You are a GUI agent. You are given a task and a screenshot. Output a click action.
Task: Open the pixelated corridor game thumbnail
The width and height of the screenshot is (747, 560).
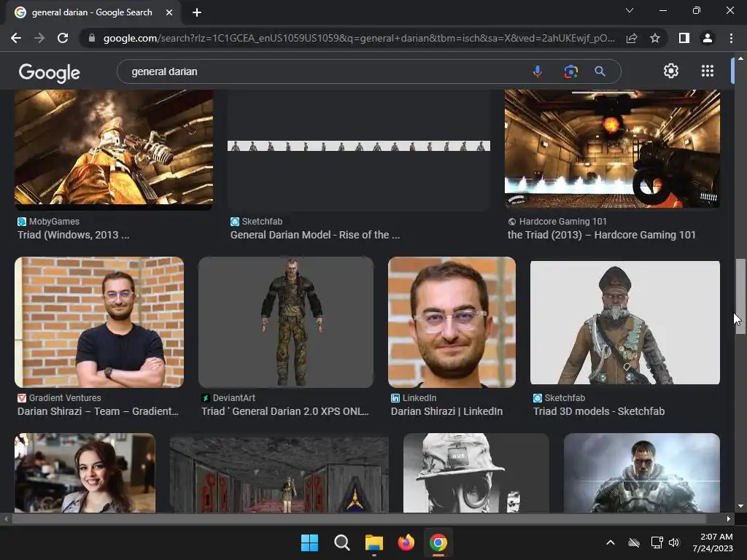pyautogui.click(x=279, y=475)
